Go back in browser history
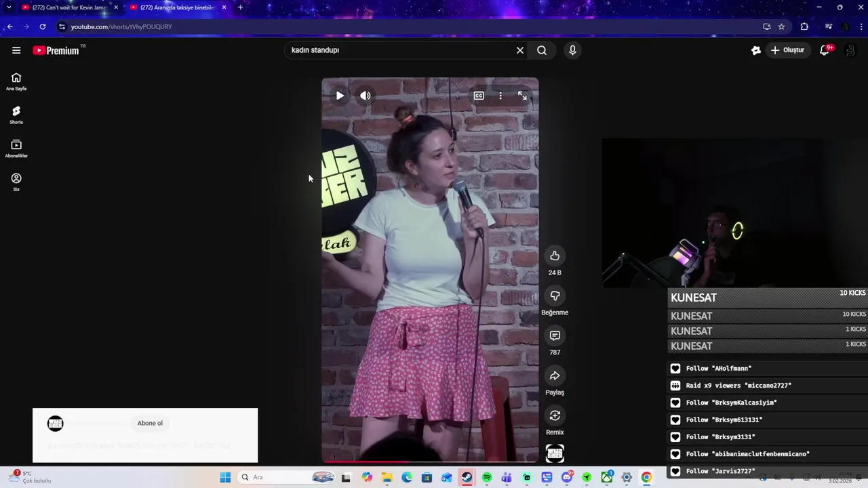The image size is (868, 488). [x=9, y=26]
